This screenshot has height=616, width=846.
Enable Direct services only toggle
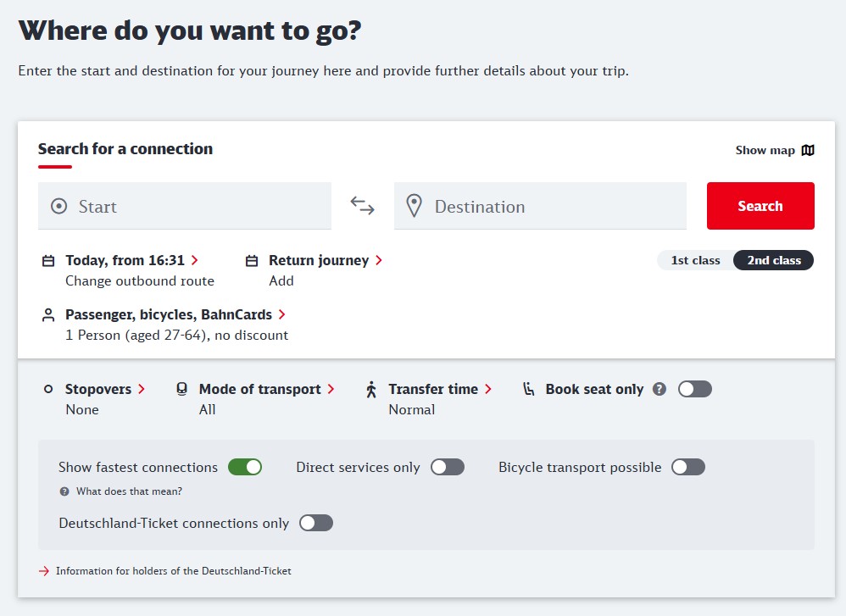click(x=448, y=467)
